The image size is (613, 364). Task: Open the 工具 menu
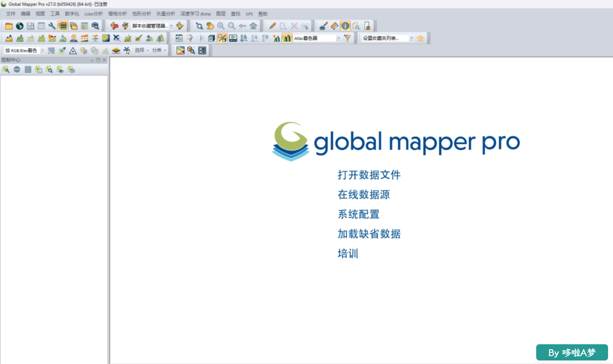(x=55, y=14)
